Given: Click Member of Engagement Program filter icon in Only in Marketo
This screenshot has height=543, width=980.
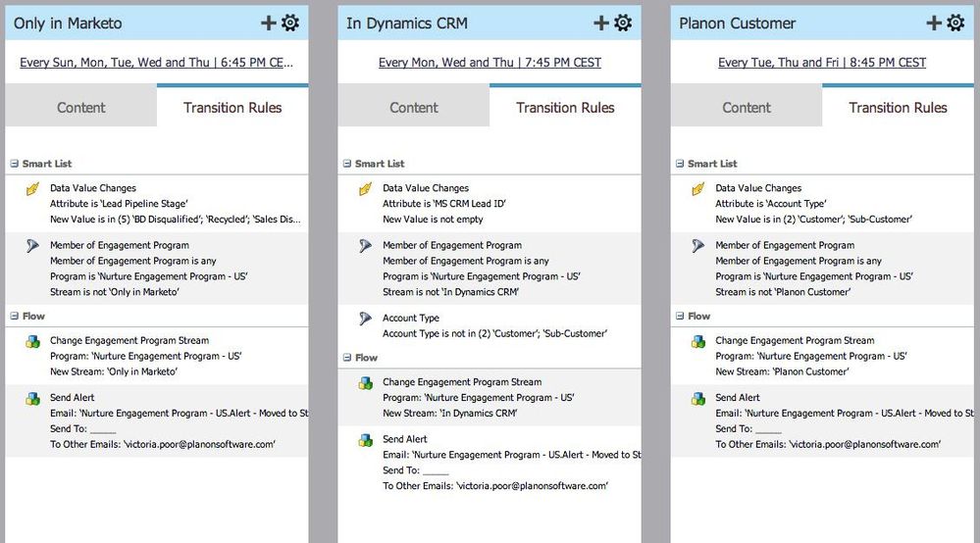Looking at the screenshot, I should (32, 246).
